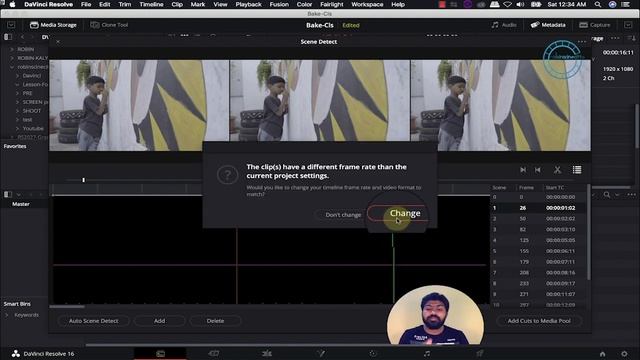Select scene row with frame 208

(539, 273)
